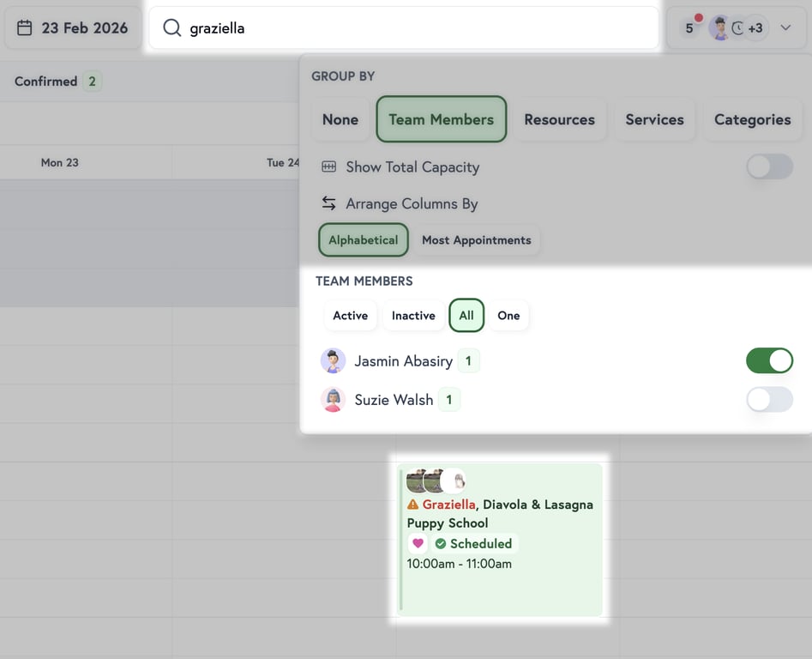
Task: Click the Show Total Capacity grid icon
Action: point(328,166)
